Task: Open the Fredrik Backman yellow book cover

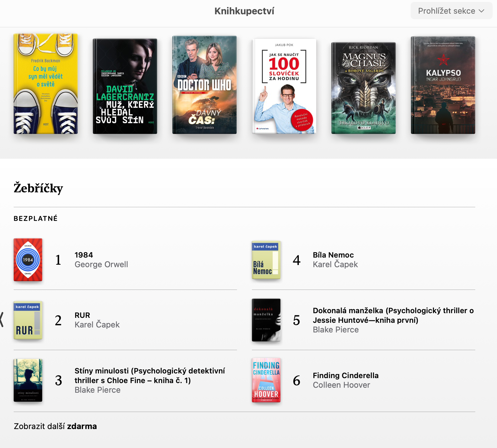Action: click(46, 84)
